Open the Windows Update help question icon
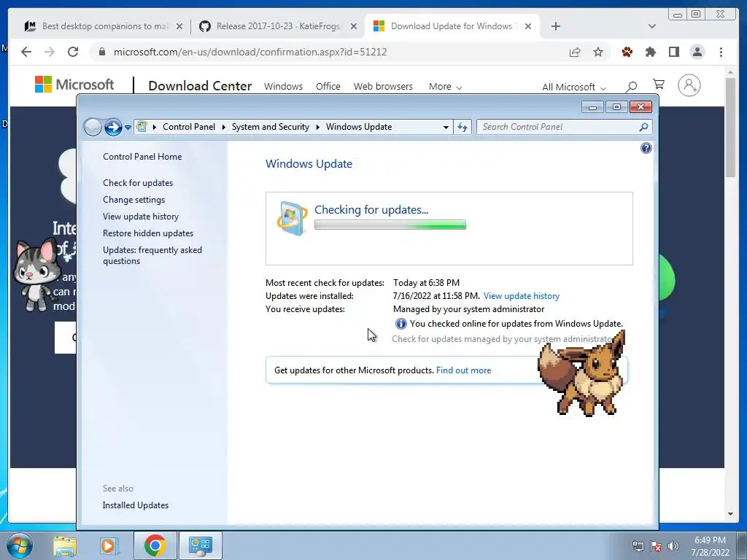This screenshot has height=560, width=747. (646, 148)
